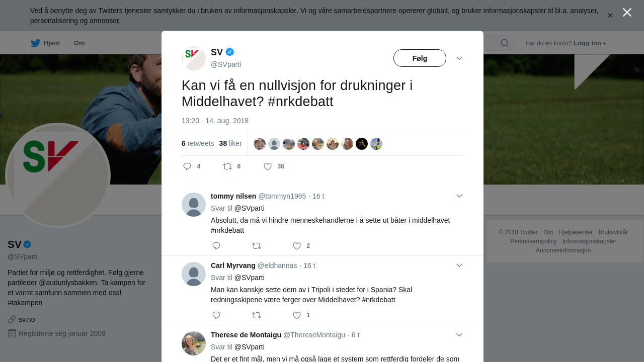Viewport: 644px width, 362px height.
Task: Reply to tommy nilsen's comment
Action: tap(216, 246)
